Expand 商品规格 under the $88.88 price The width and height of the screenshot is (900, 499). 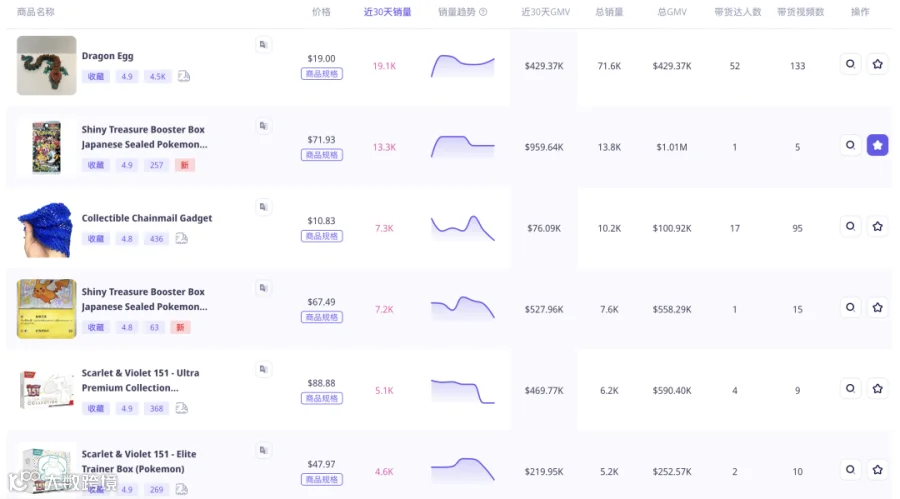[321, 398]
